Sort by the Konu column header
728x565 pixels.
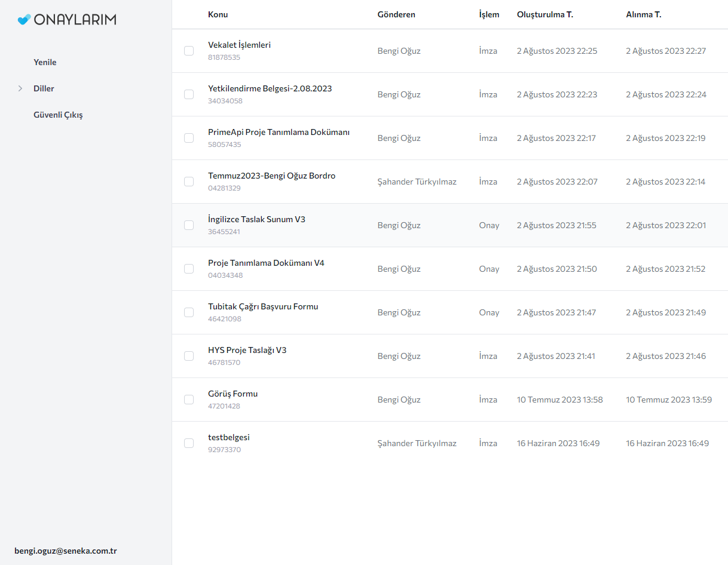(218, 14)
